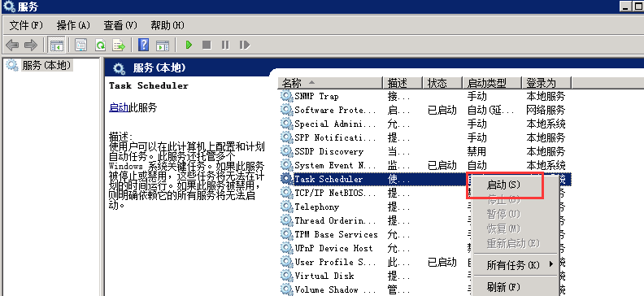This screenshot has width=644, height=296.
Task: Sort by the 登录为 column header
Action: pos(546,83)
